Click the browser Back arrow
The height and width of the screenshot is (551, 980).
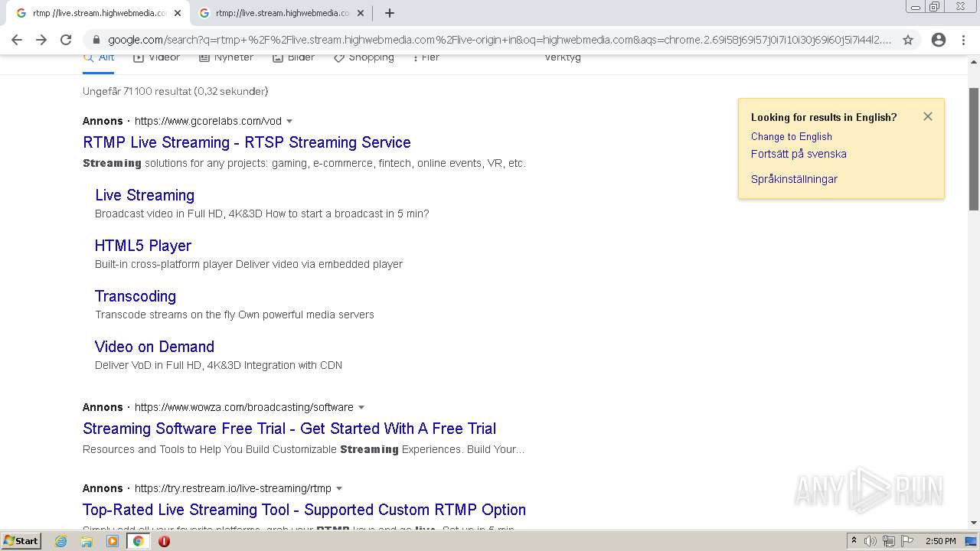tap(17, 40)
